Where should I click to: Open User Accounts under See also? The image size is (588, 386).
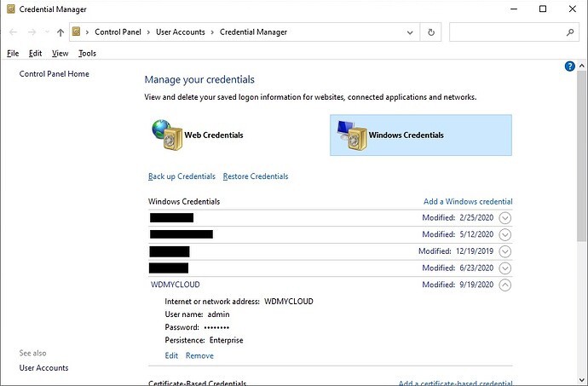[x=43, y=367]
